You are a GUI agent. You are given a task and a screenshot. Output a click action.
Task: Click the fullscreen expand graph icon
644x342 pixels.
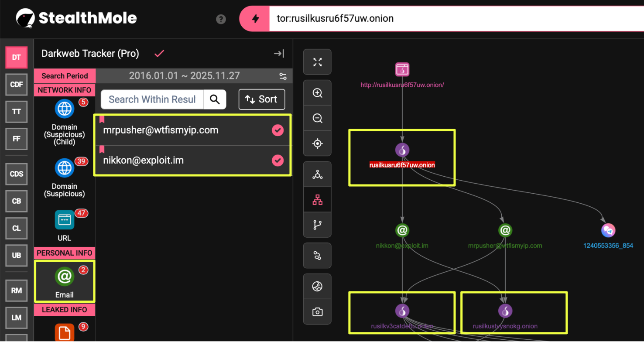point(317,62)
